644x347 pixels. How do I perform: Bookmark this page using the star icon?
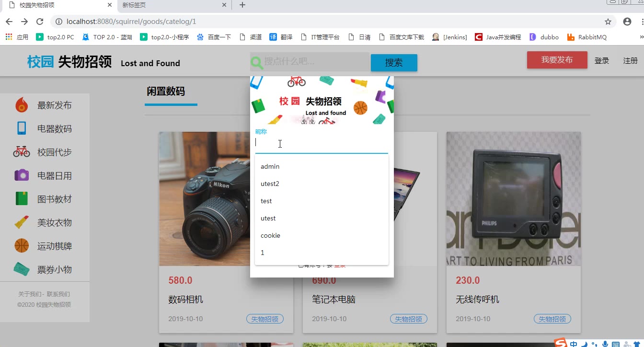click(x=608, y=22)
